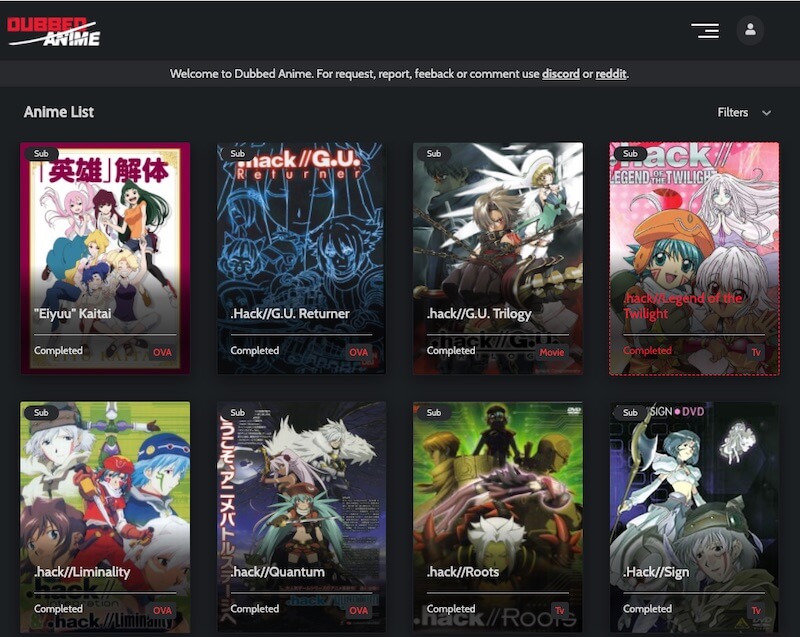
Task: Click the Sub badge on .Hack//G.U. Returner
Action: coord(237,154)
